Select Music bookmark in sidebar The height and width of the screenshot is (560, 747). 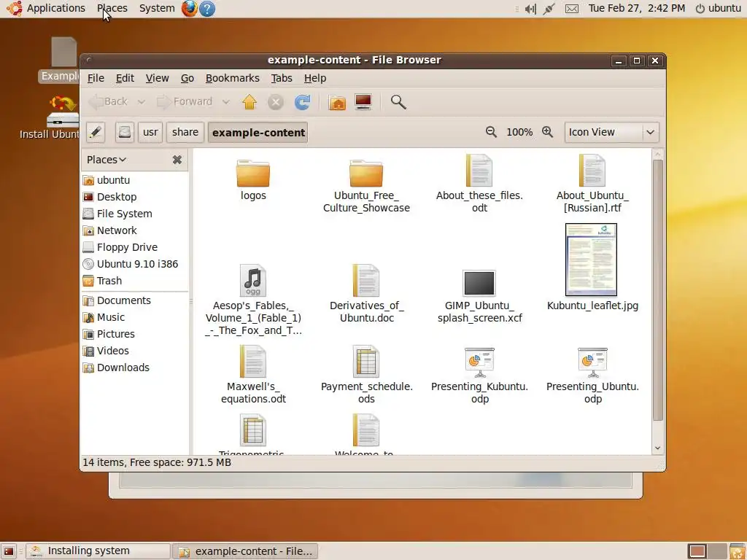135,317
